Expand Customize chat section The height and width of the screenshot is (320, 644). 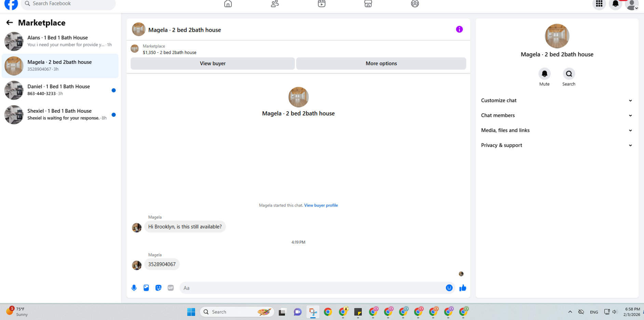point(557,100)
